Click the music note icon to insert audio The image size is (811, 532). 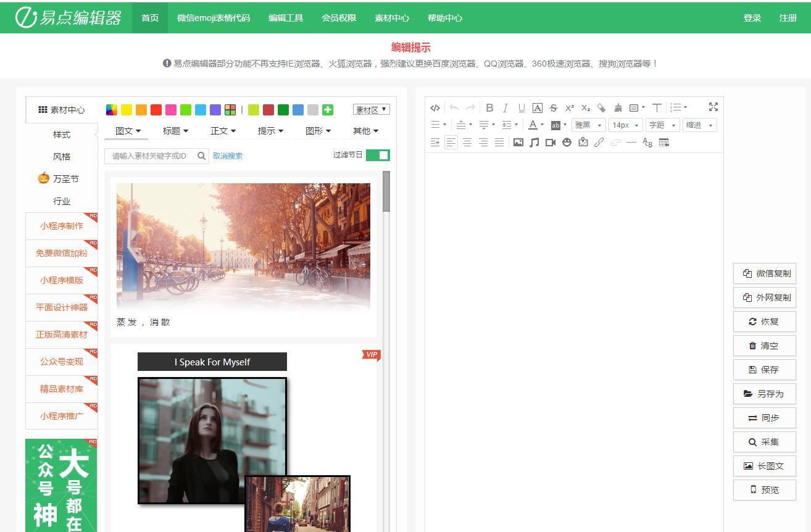pos(534,143)
